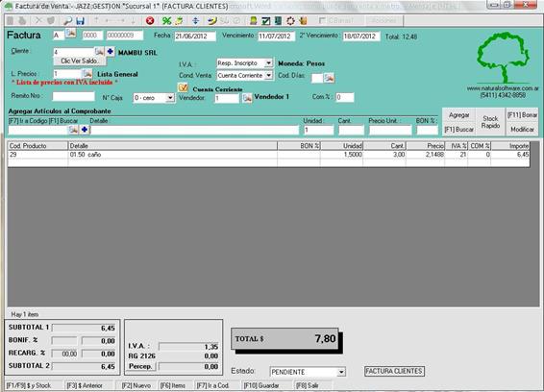The image size is (544, 392).
Task: Click the blue floppy disk save icon
Action: [x=80, y=21]
